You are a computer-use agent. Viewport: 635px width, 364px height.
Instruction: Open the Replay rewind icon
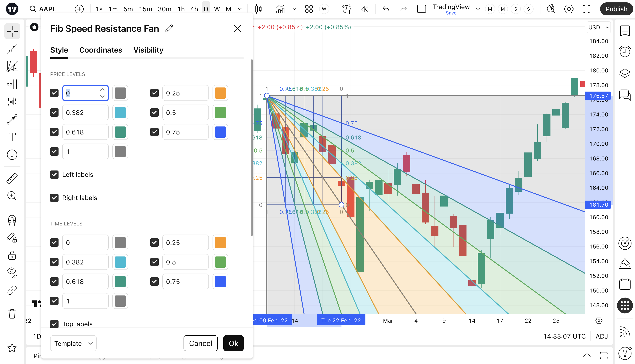coord(365,9)
